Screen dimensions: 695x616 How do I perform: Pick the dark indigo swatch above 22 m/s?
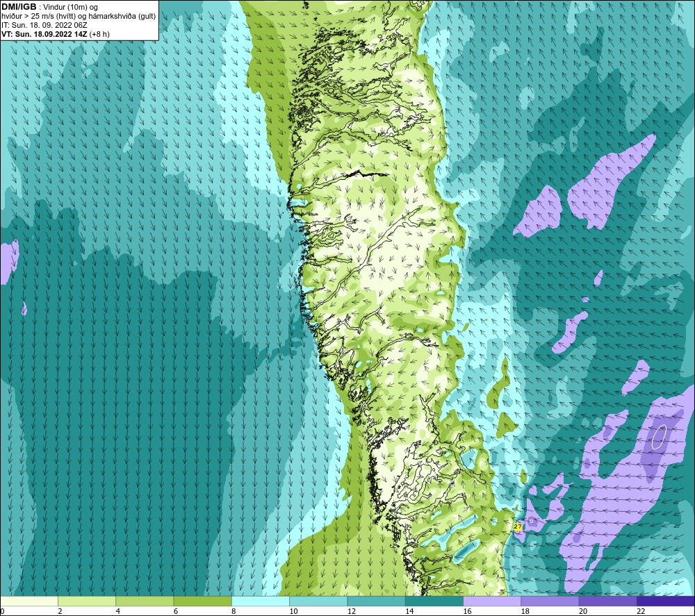click(666, 601)
